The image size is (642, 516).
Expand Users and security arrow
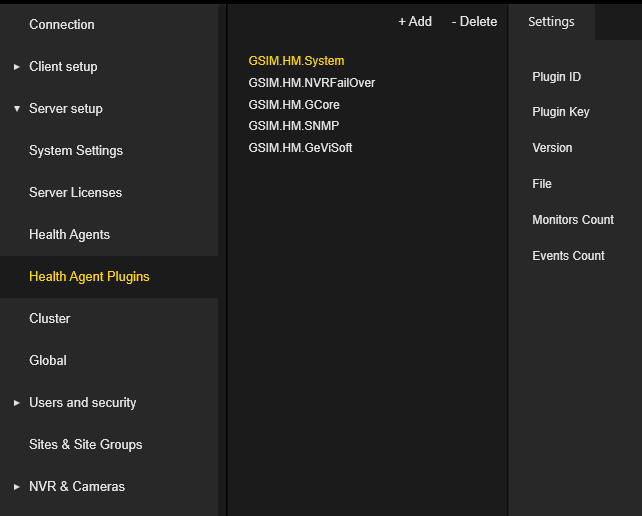click(x=16, y=403)
